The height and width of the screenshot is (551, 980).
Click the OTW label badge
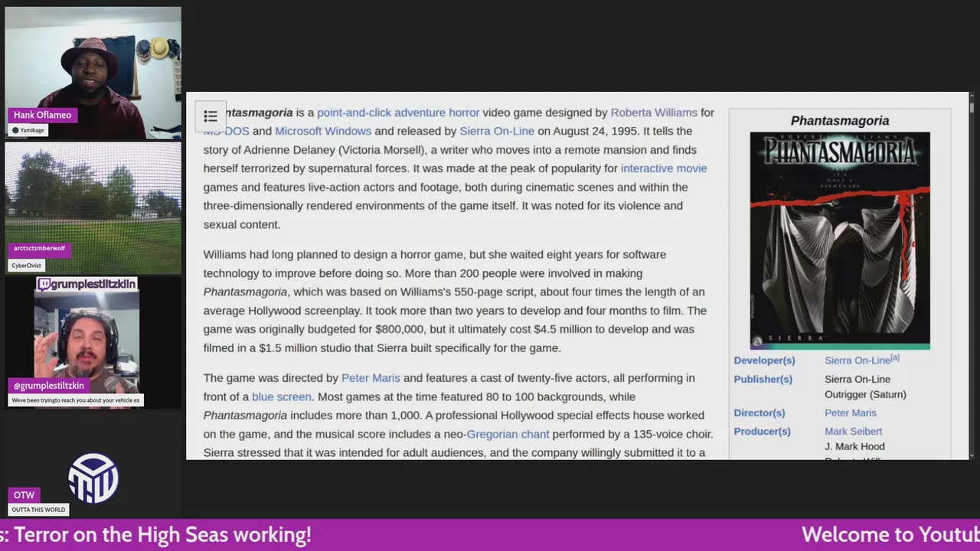24,495
